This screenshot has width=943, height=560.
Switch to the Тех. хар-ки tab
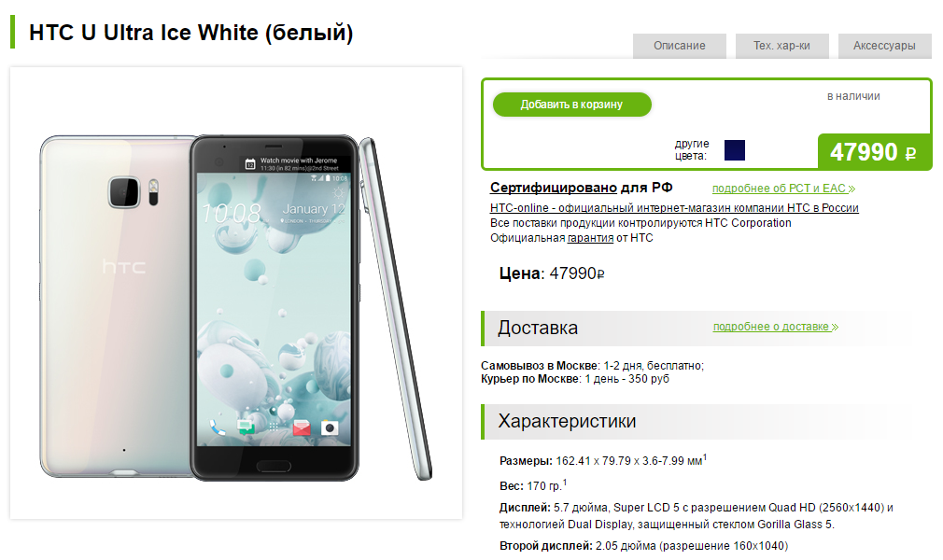[x=781, y=46]
